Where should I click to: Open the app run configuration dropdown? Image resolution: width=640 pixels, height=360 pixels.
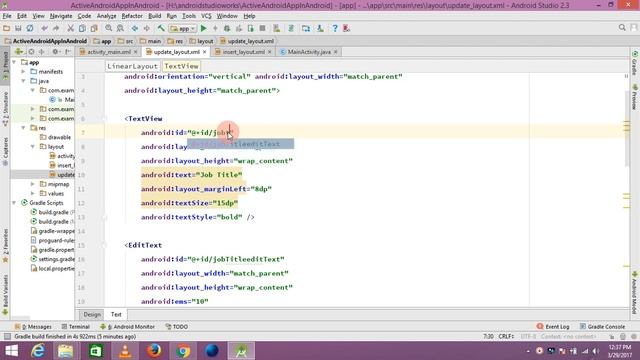pyautogui.click(x=182, y=29)
